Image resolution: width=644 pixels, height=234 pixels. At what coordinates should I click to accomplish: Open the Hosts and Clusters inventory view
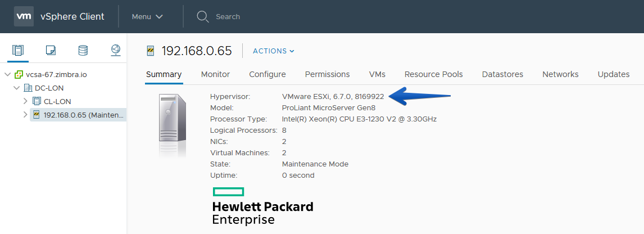tap(17, 51)
